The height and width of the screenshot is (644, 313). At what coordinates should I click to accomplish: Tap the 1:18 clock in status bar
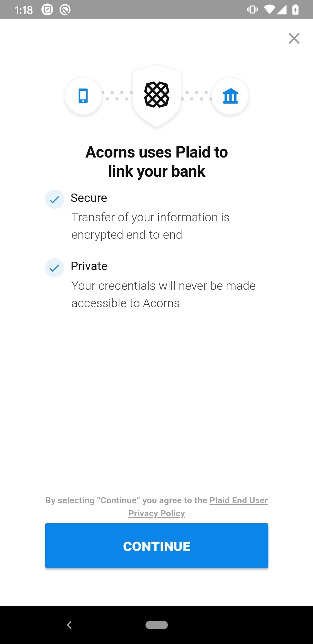[x=24, y=10]
